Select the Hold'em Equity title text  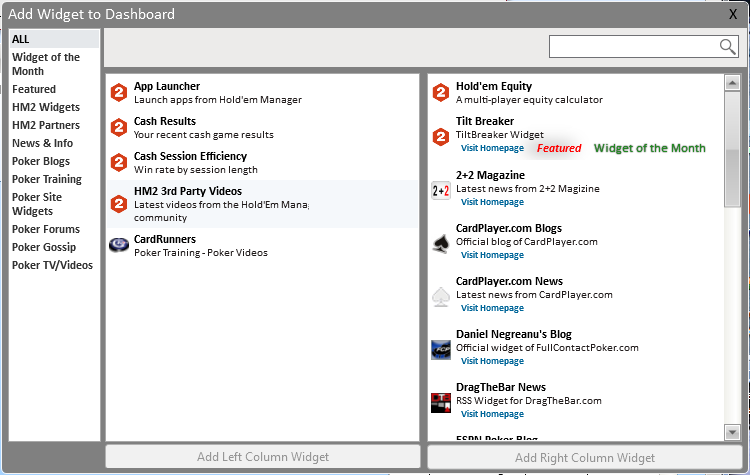click(494, 86)
